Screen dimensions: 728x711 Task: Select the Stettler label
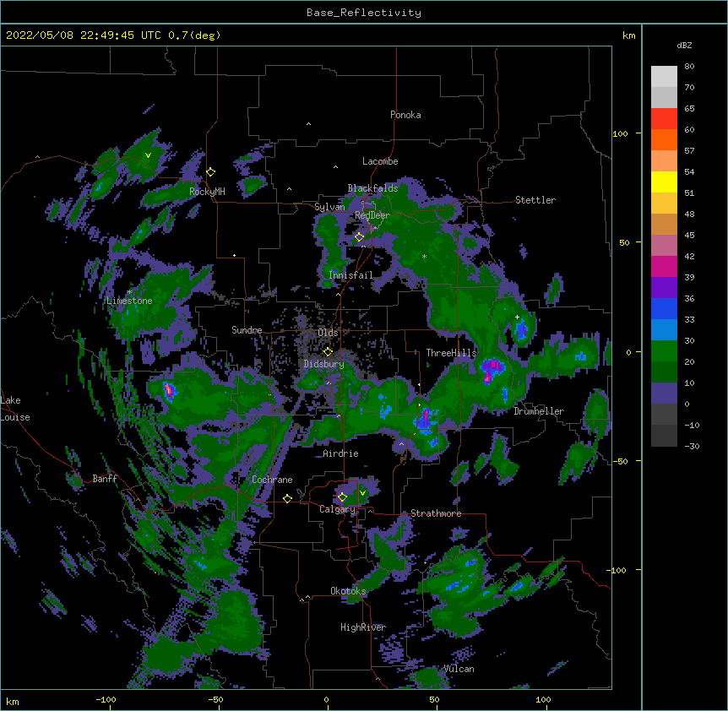pyautogui.click(x=535, y=200)
